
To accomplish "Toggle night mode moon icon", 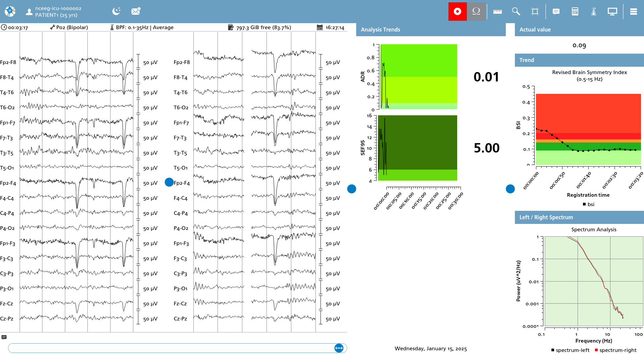I will click(x=116, y=11).
